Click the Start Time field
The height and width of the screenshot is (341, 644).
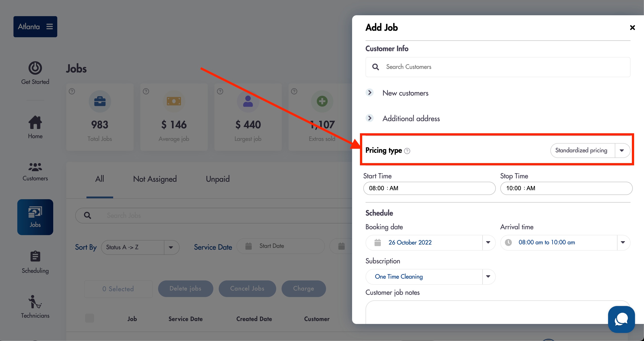tap(429, 188)
